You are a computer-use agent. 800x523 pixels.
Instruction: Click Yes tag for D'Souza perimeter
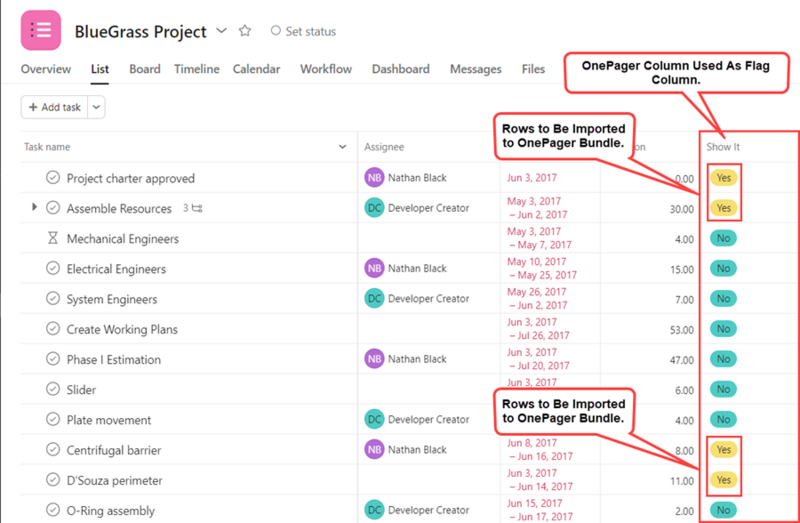pos(723,480)
